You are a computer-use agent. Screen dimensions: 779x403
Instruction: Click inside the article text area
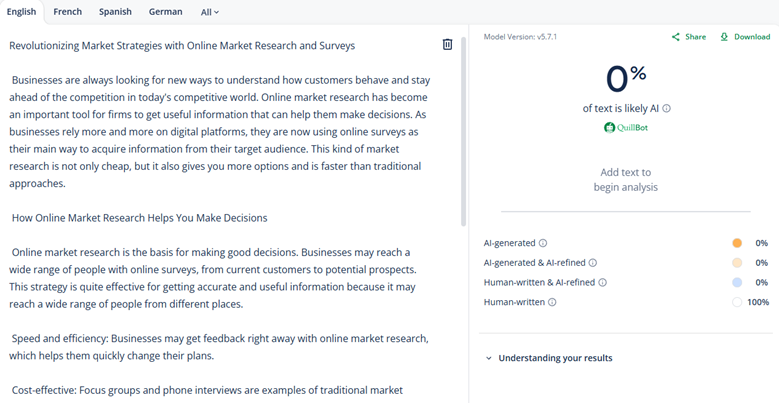pos(220,130)
